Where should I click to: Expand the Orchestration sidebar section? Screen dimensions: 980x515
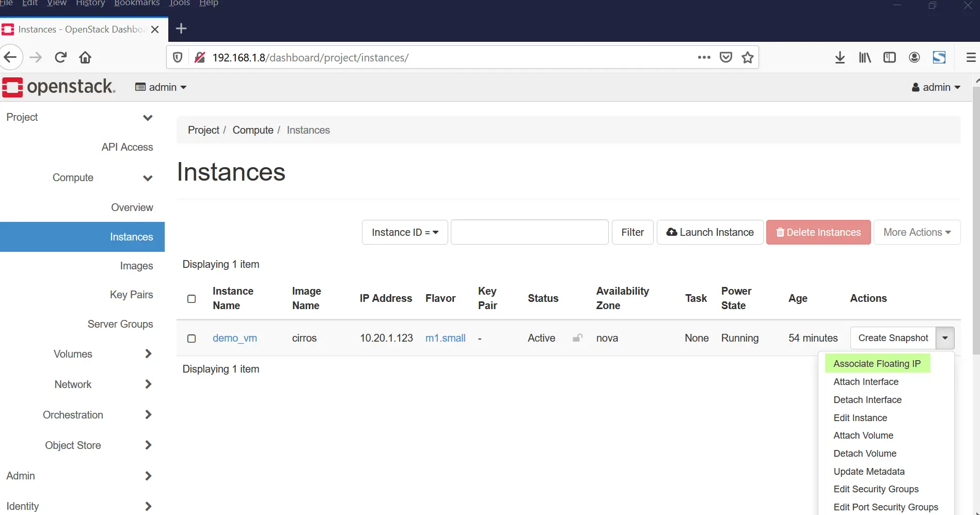[x=148, y=415]
